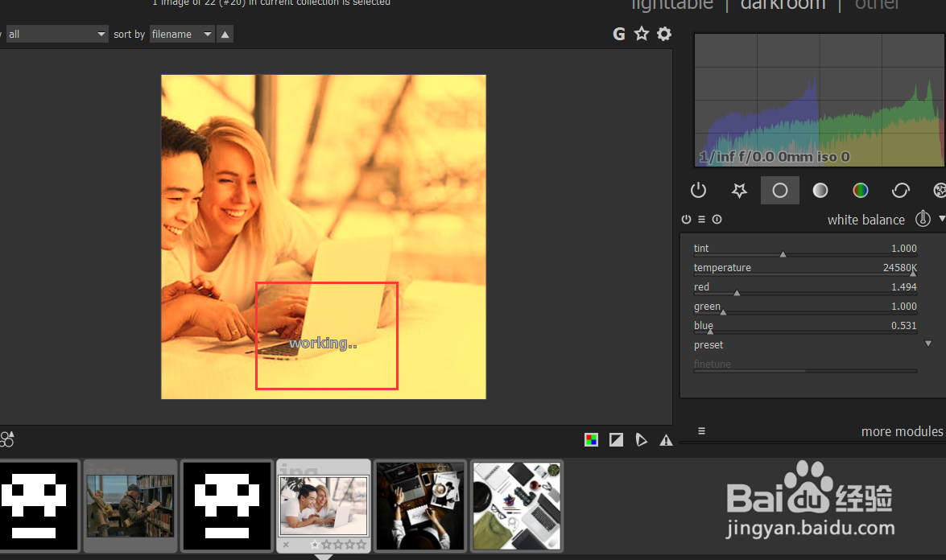Click the histogram display
The width and height of the screenshot is (946, 560).
point(820,100)
